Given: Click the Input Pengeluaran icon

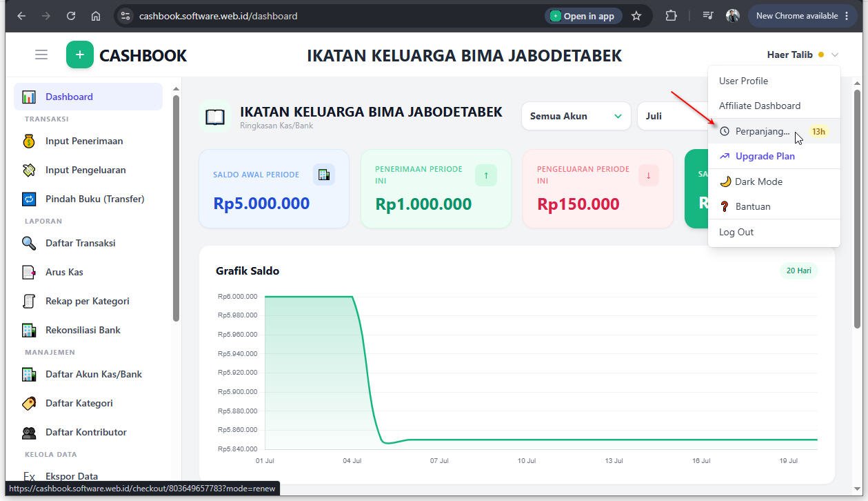Looking at the screenshot, I should [x=29, y=170].
